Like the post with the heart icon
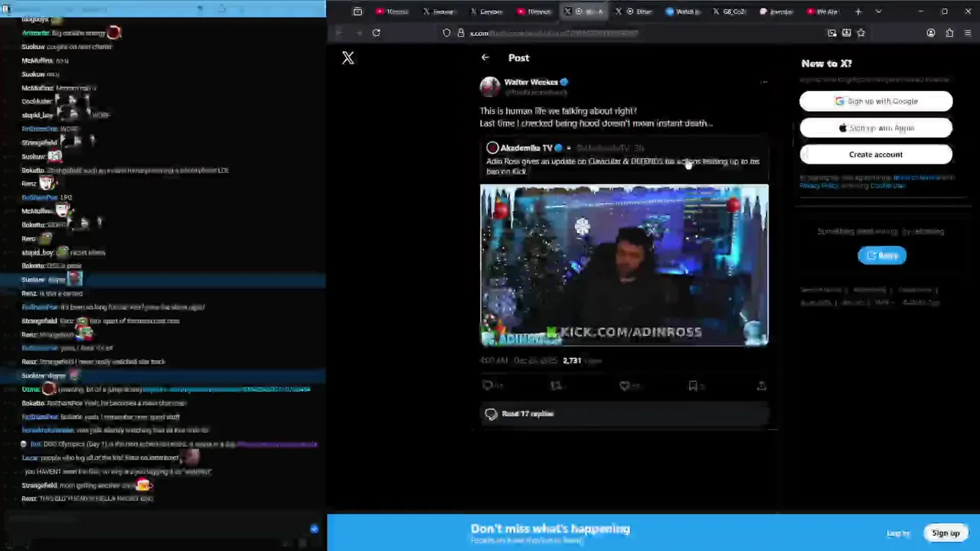The image size is (980, 551). pos(625,386)
